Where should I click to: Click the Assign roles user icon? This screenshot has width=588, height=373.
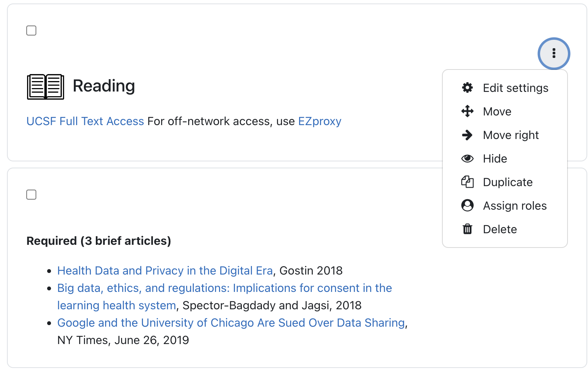(467, 205)
